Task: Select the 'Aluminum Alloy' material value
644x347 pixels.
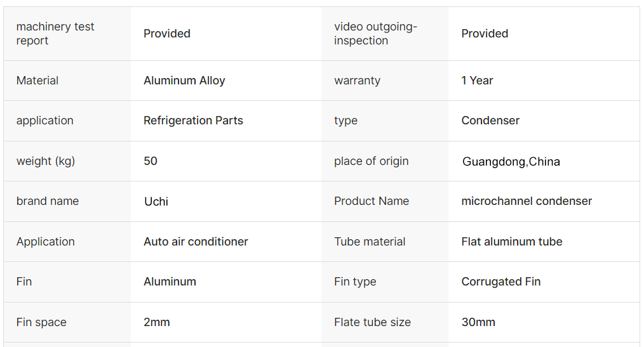Action: pos(184,81)
